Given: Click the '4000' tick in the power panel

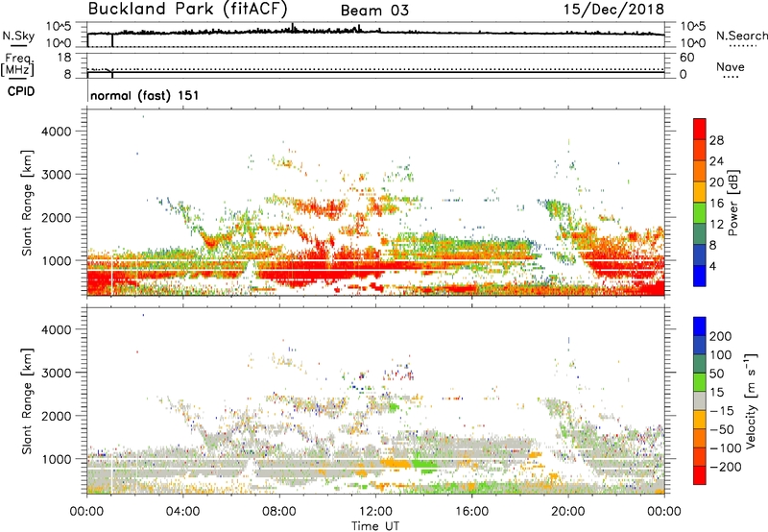Looking at the screenshot, I should [57, 132].
